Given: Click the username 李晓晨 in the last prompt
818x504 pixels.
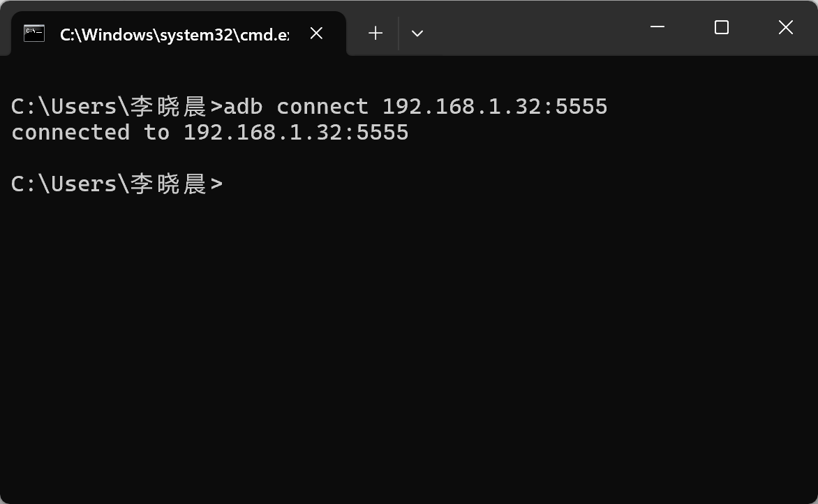Looking at the screenshot, I should pyautogui.click(x=168, y=184).
